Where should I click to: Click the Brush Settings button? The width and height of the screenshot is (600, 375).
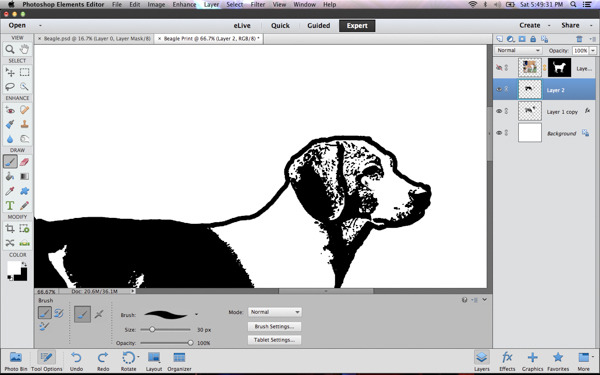point(274,326)
